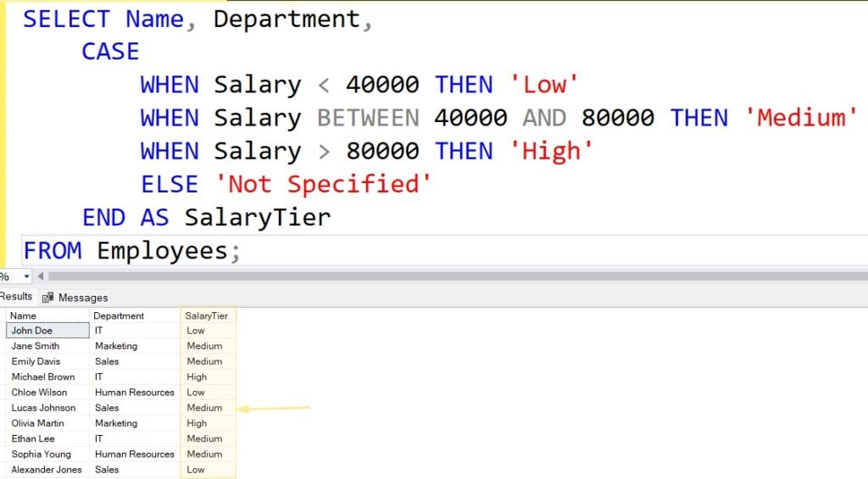
Task: Click the 'Low' string literal in query
Action: [543, 85]
